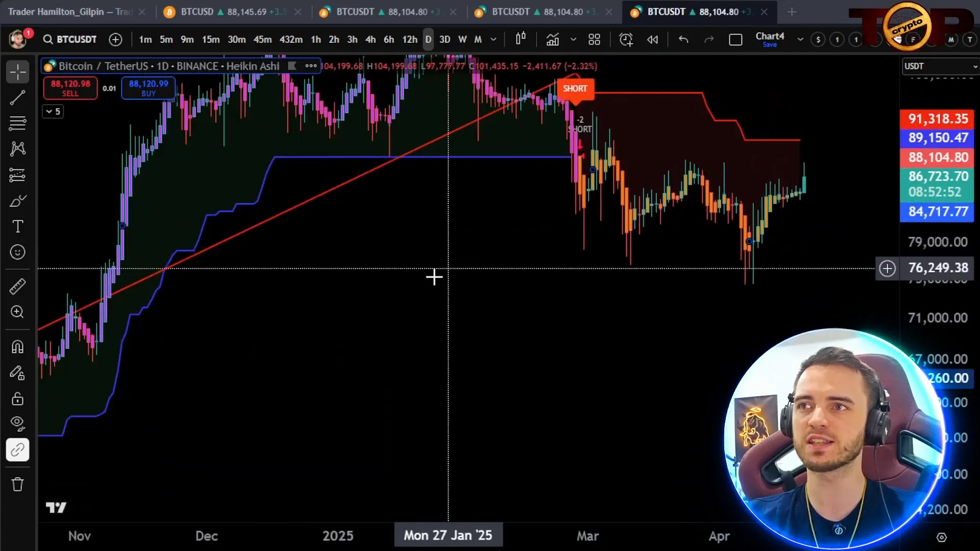The image size is (980, 551).
Task: Hide all drawings with eye icon
Action: tap(17, 424)
